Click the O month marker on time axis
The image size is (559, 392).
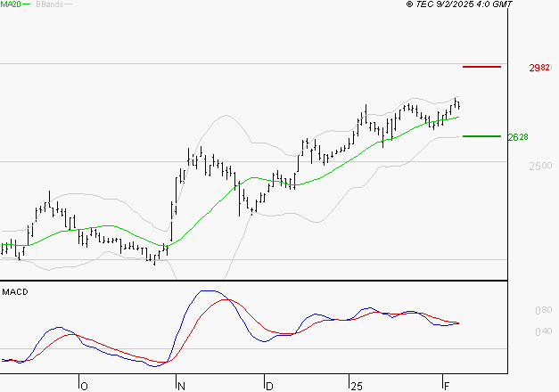tap(84, 387)
